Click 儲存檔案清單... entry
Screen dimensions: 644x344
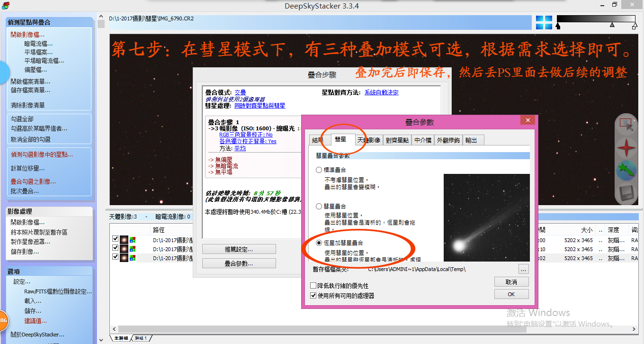click(30, 90)
